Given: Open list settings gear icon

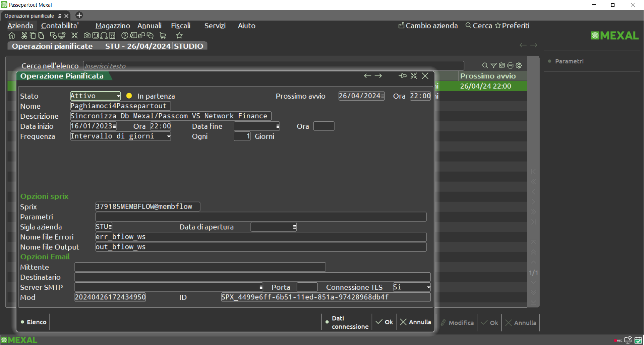Looking at the screenshot, I should [519, 65].
